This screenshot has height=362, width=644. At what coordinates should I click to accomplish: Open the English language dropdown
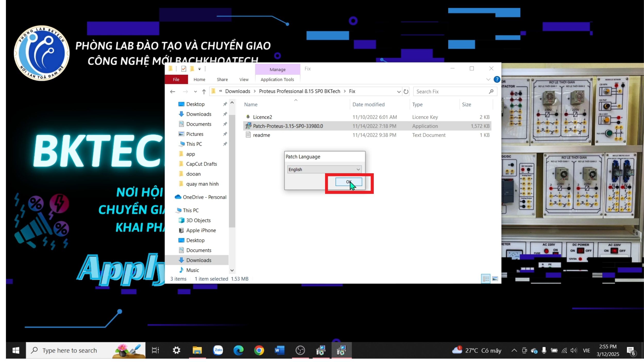324,169
